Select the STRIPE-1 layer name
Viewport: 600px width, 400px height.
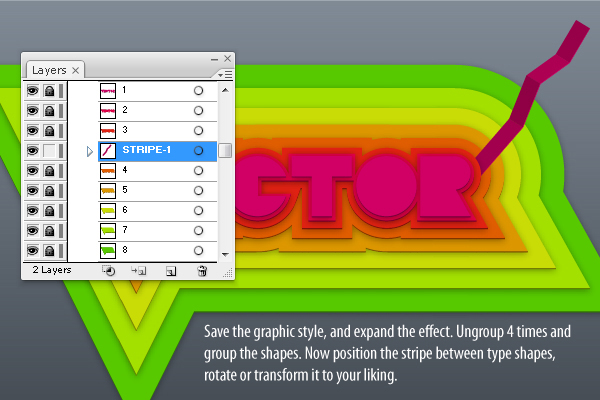point(147,150)
